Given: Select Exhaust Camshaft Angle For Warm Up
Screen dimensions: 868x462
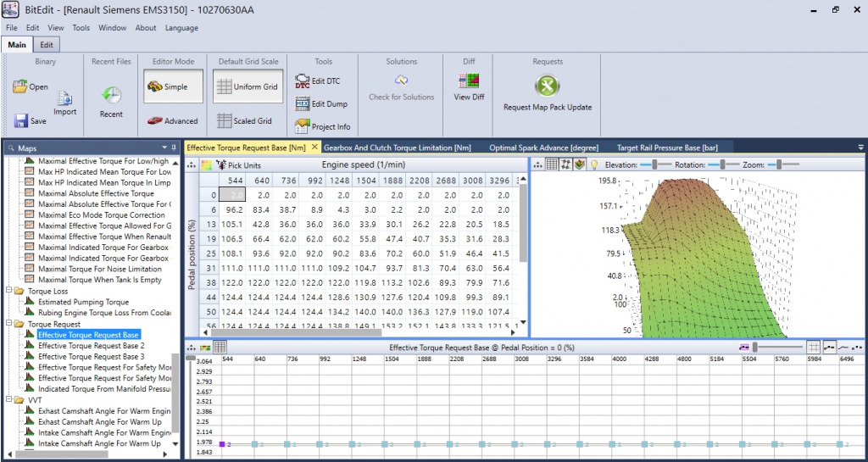Looking at the screenshot, I should pos(100,422).
